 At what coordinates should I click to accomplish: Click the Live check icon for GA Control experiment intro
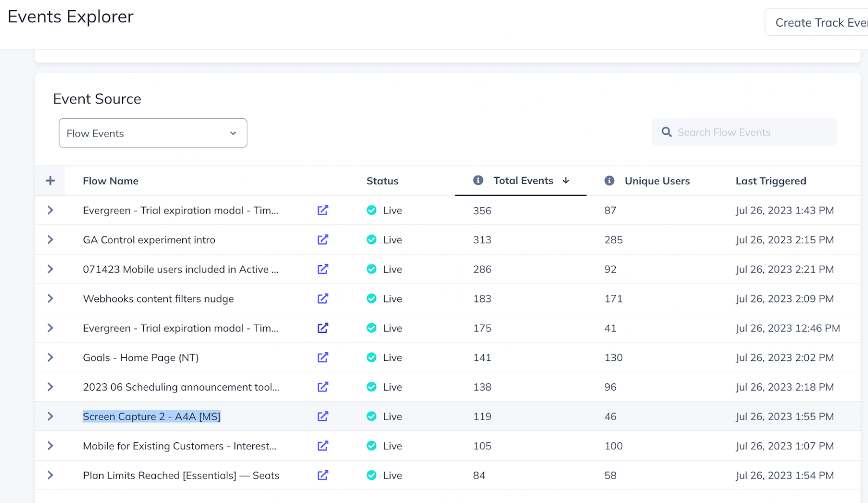(x=372, y=240)
